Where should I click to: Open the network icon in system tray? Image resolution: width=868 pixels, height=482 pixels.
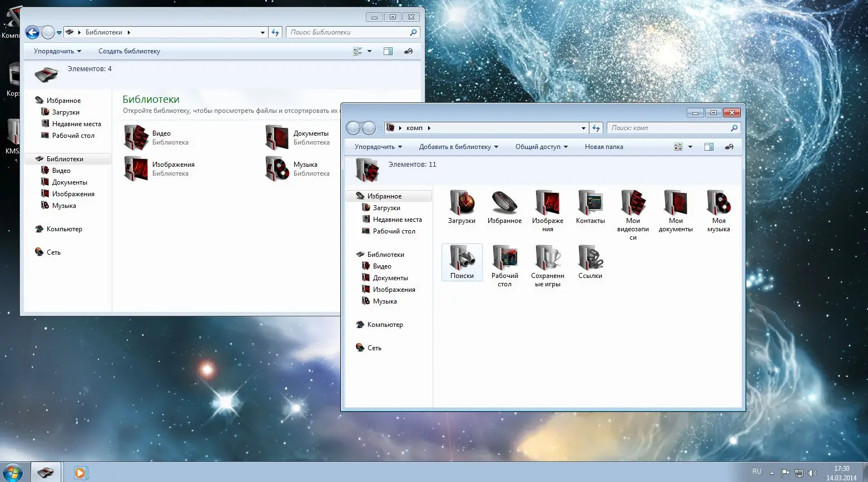point(799,473)
